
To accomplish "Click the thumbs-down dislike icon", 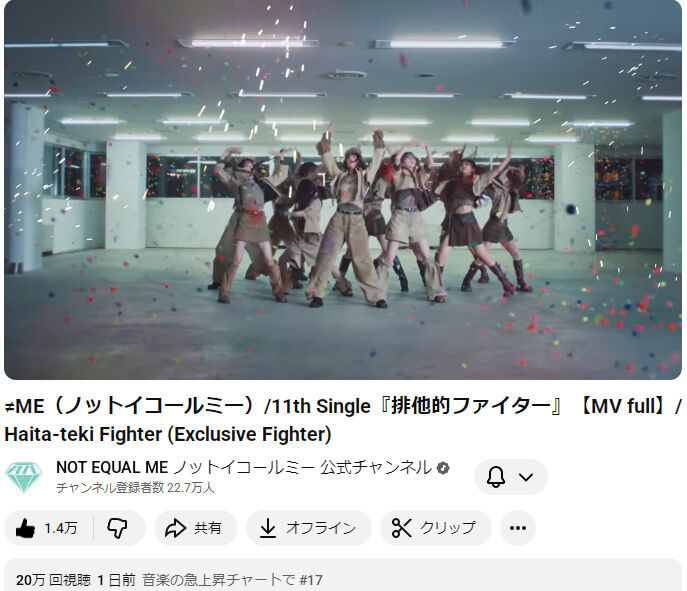I will (117, 528).
